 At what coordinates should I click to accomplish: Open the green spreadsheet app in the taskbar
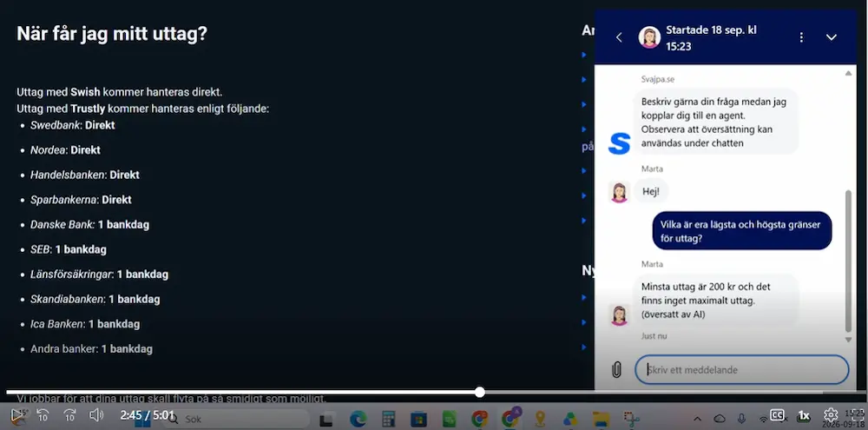(x=449, y=420)
